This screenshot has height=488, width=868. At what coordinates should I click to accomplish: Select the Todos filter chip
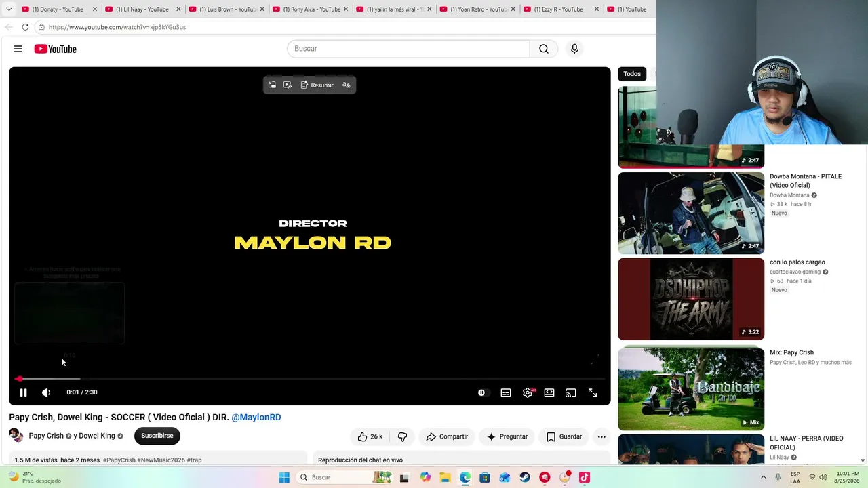pyautogui.click(x=632, y=74)
